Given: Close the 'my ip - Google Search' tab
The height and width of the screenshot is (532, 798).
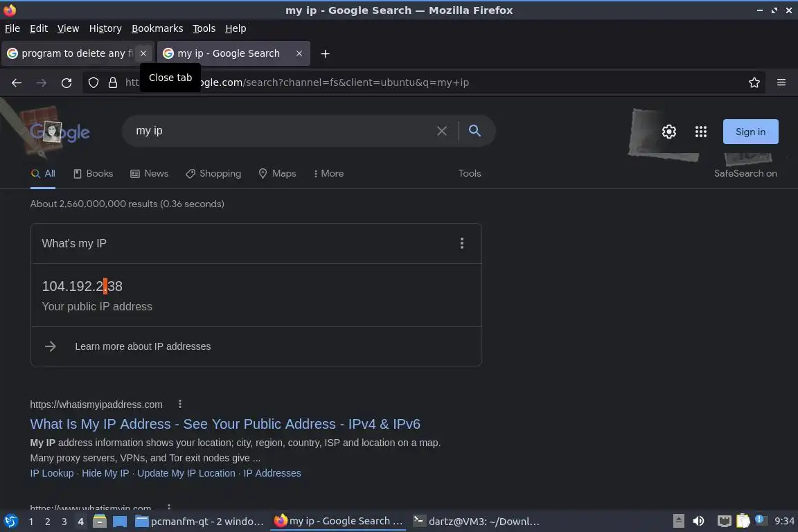Looking at the screenshot, I should 299,53.
